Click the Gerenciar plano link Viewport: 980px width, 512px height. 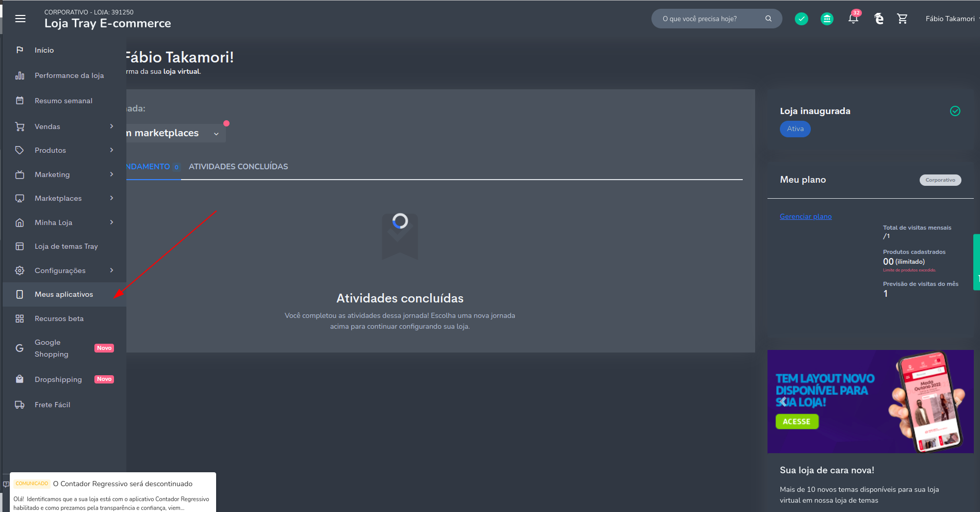[x=805, y=216]
